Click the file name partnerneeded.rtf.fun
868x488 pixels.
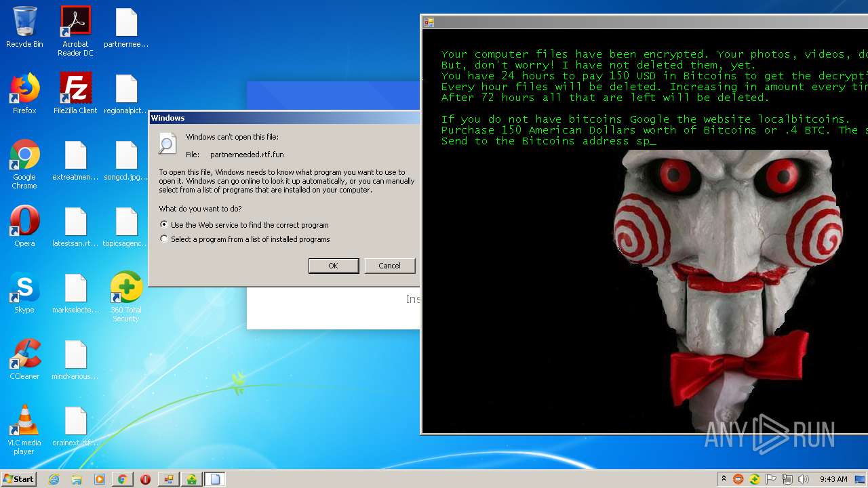(x=247, y=155)
